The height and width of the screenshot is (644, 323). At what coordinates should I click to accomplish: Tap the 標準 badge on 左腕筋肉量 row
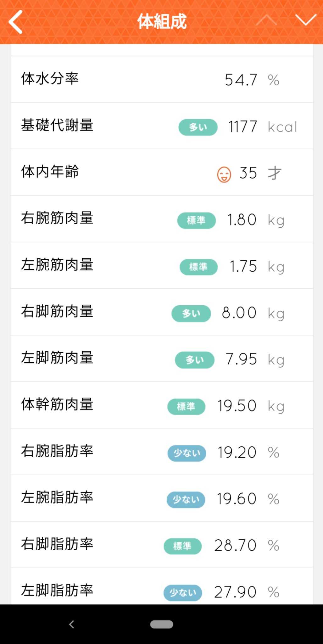pos(198,267)
